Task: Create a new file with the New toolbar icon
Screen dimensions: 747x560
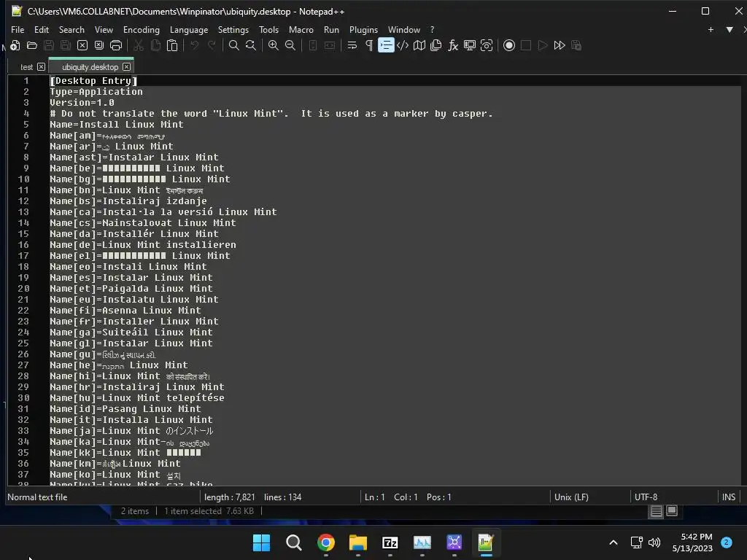Action: (x=15, y=45)
